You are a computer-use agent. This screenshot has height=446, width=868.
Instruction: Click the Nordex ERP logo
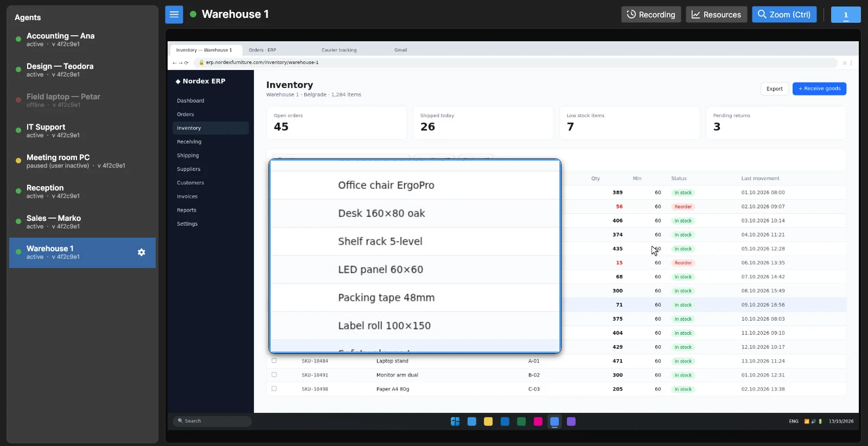pyautogui.click(x=200, y=81)
